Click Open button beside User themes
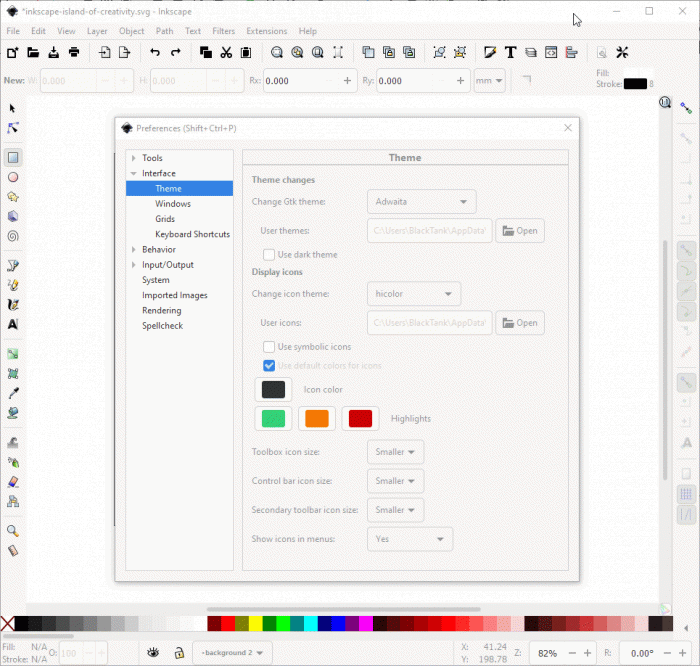700x666 pixels. pos(520,231)
